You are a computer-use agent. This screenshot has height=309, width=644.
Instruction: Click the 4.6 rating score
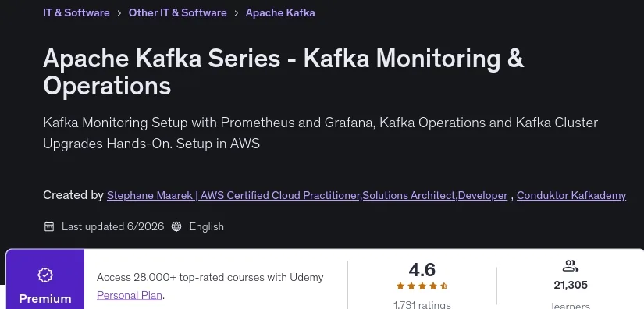pos(422,270)
